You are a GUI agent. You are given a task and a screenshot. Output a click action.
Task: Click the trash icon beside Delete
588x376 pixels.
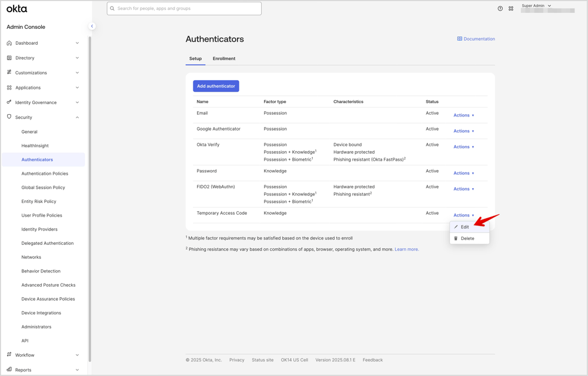(456, 238)
